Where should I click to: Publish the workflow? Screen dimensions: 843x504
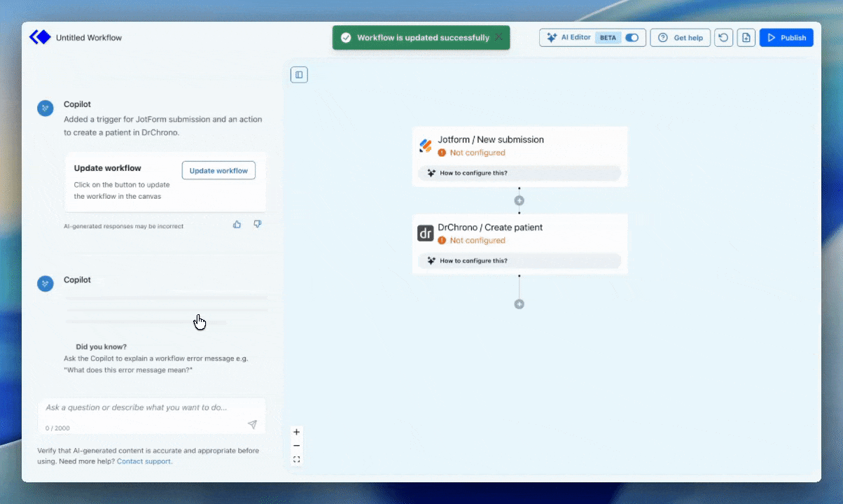click(x=786, y=38)
